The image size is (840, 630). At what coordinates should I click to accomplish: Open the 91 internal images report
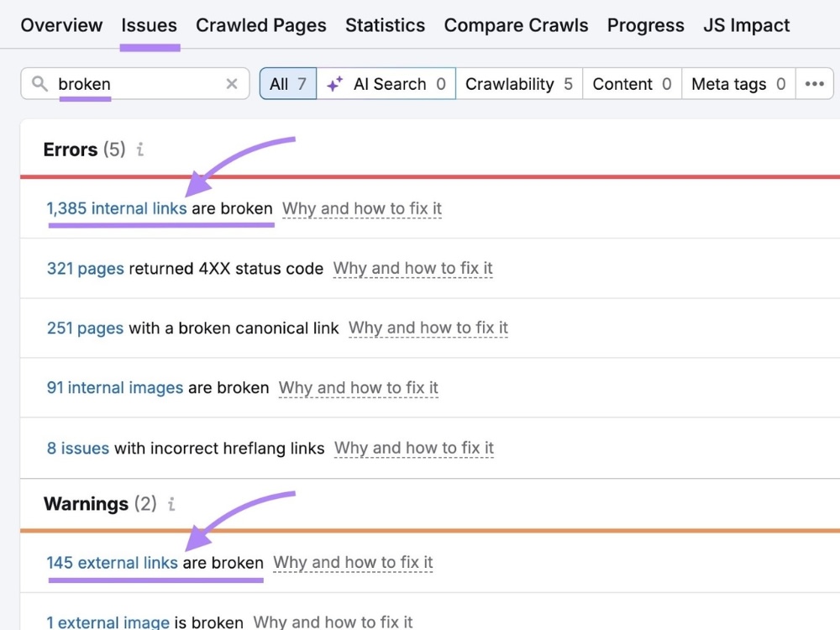click(115, 387)
